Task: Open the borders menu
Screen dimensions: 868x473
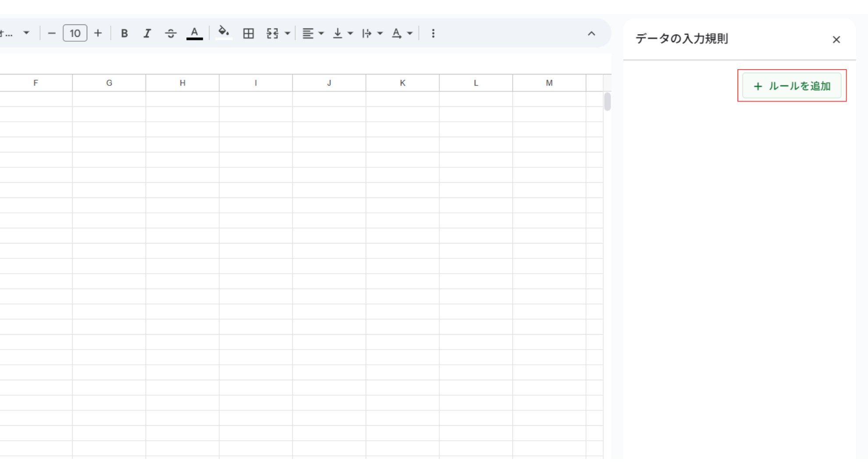Action: (x=248, y=33)
